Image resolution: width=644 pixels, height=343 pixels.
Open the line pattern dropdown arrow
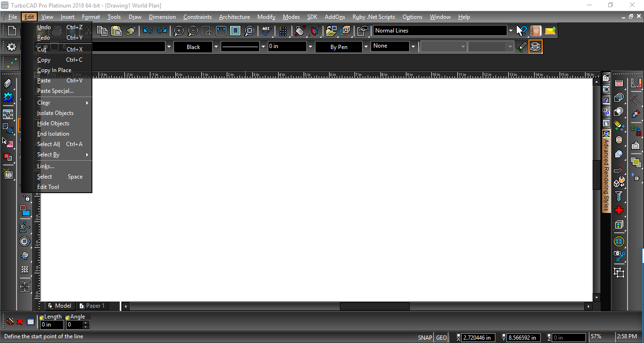tap(263, 47)
